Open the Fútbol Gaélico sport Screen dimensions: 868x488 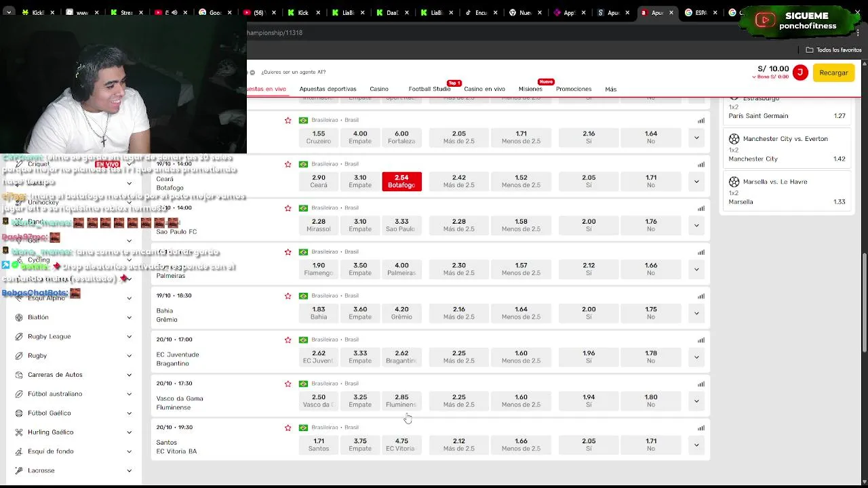[49, 413]
